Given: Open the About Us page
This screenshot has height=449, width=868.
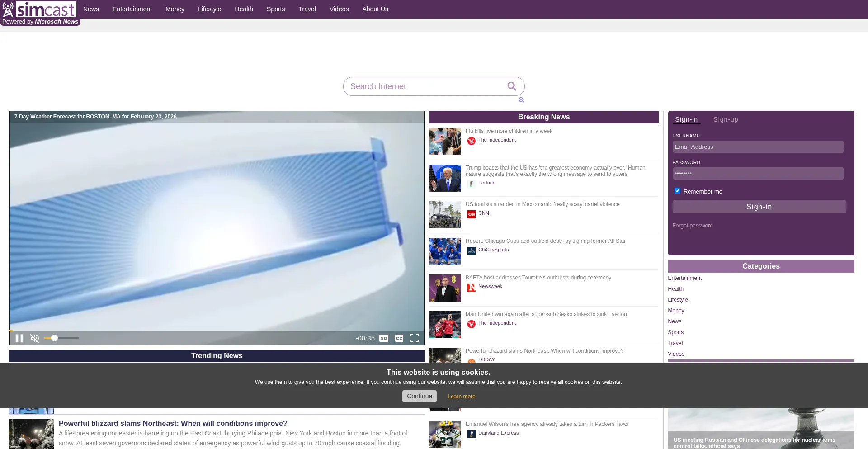Looking at the screenshot, I should coord(375,9).
